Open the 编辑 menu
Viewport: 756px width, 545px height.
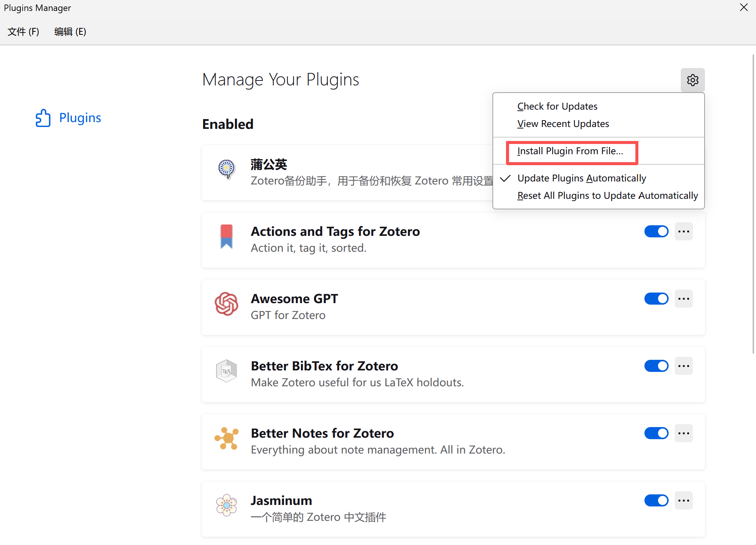coord(70,31)
